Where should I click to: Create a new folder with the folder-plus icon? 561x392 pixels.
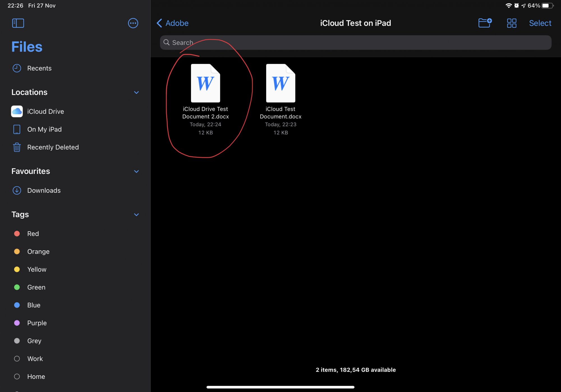tap(485, 23)
